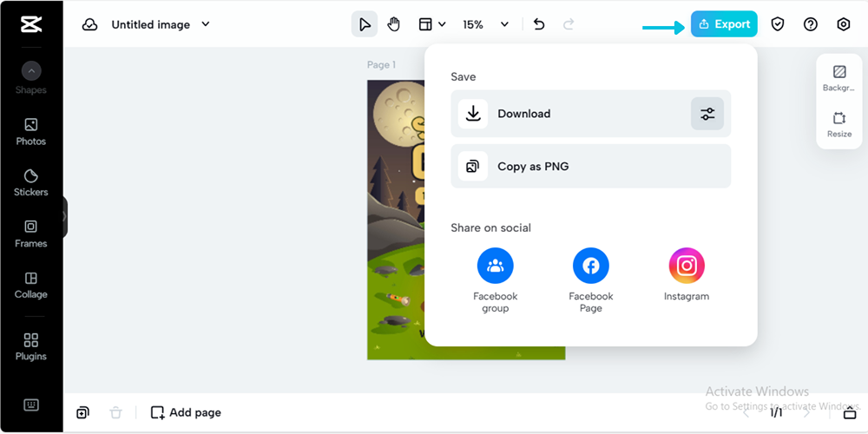Open the zoom level dropdown arrow
Screen dimensions: 868x434
[x=504, y=24]
